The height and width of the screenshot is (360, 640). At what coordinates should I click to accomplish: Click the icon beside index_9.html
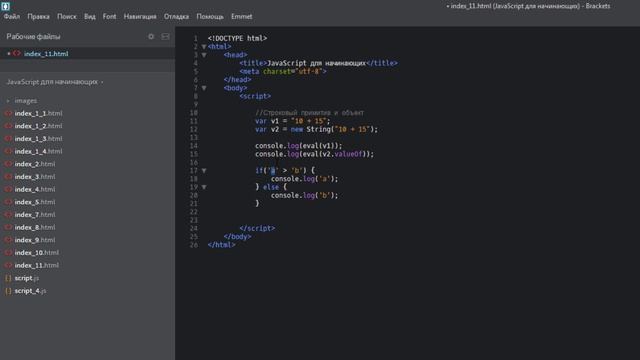pyautogui.click(x=8, y=240)
